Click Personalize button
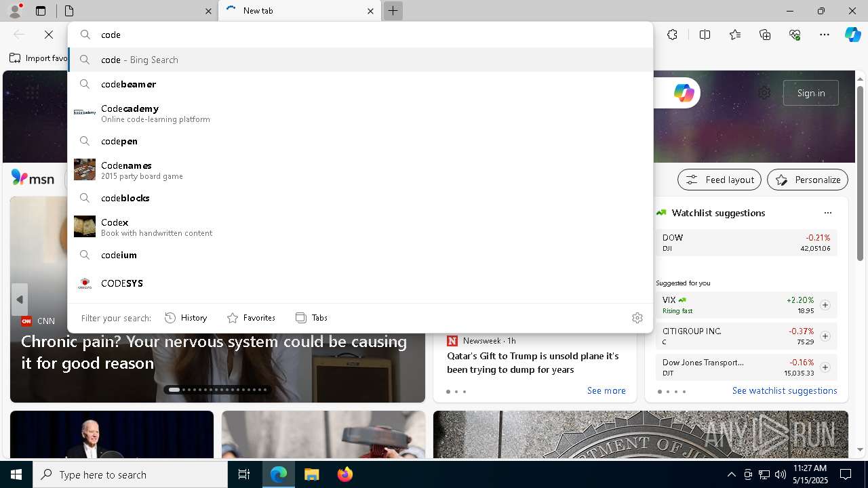Image resolution: width=868 pixels, height=488 pixels. [808, 180]
